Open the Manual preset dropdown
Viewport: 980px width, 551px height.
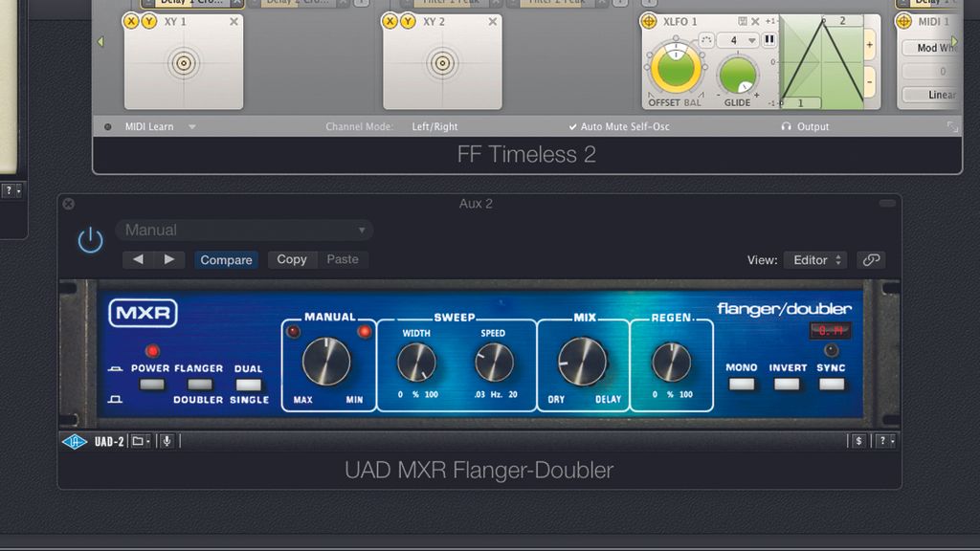[244, 230]
